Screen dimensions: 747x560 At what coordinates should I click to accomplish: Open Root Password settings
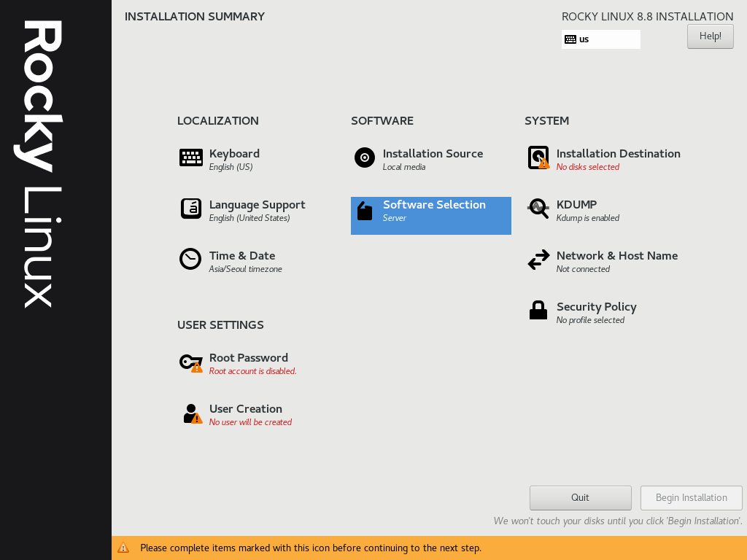(248, 357)
